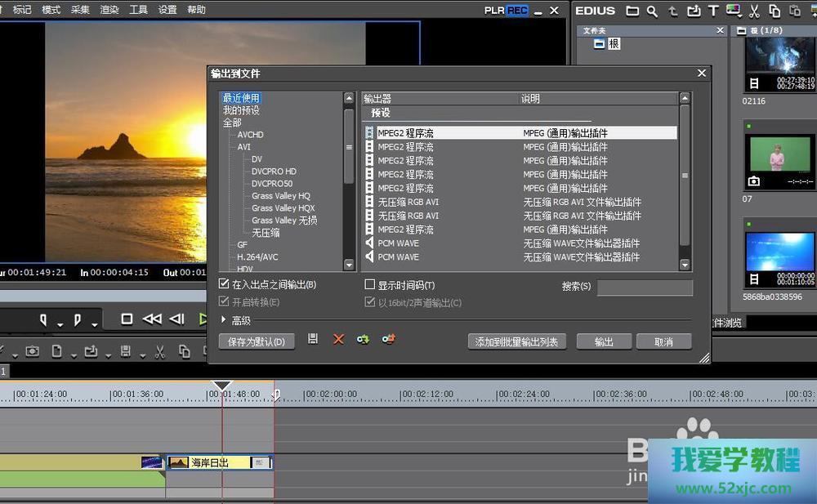Click the title (T) tool icon

pos(713,11)
